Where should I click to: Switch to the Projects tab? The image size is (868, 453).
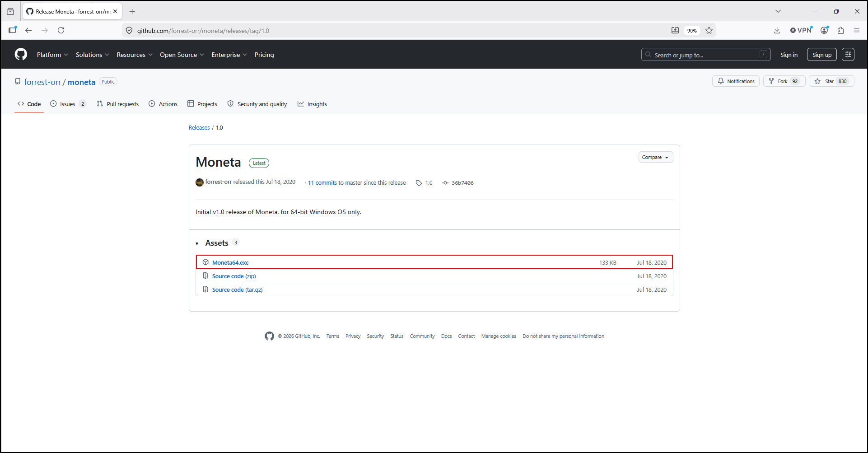pos(202,104)
